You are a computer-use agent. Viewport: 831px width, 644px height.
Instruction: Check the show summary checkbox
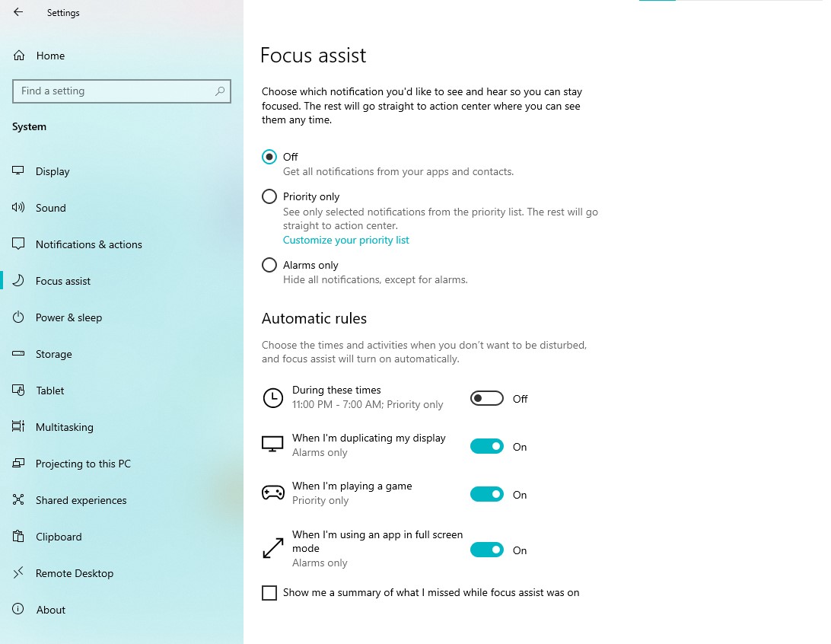269,593
